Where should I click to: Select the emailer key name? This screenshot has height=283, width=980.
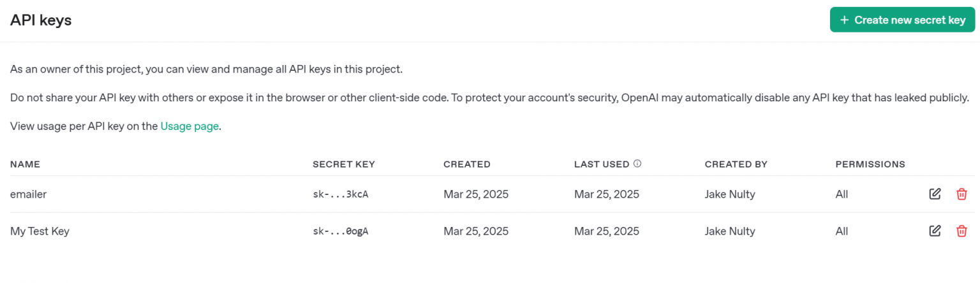(x=28, y=194)
